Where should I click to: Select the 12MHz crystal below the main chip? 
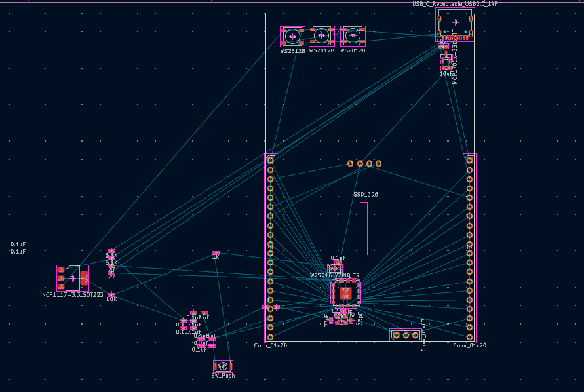[x=341, y=319]
